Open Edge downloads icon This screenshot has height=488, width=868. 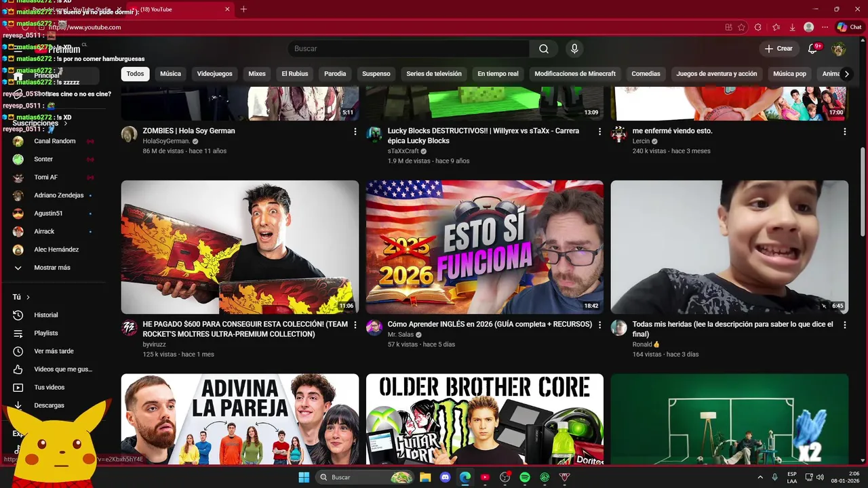pyautogui.click(x=792, y=27)
